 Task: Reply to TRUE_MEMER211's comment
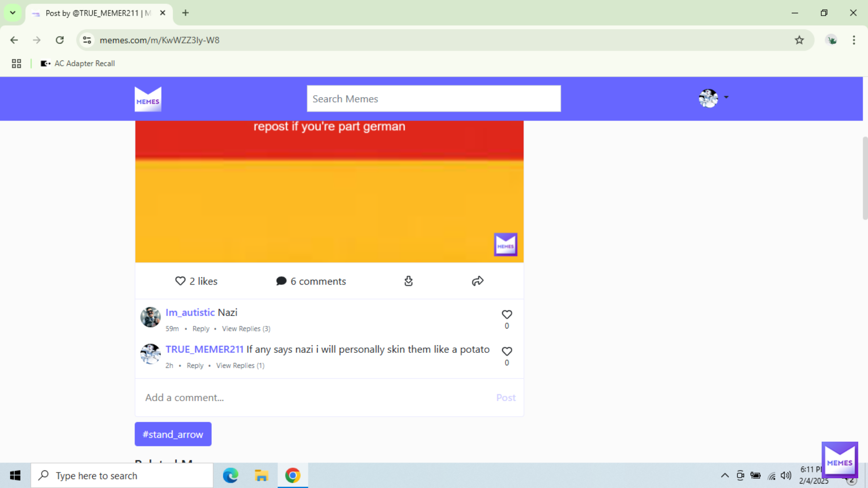(195, 366)
